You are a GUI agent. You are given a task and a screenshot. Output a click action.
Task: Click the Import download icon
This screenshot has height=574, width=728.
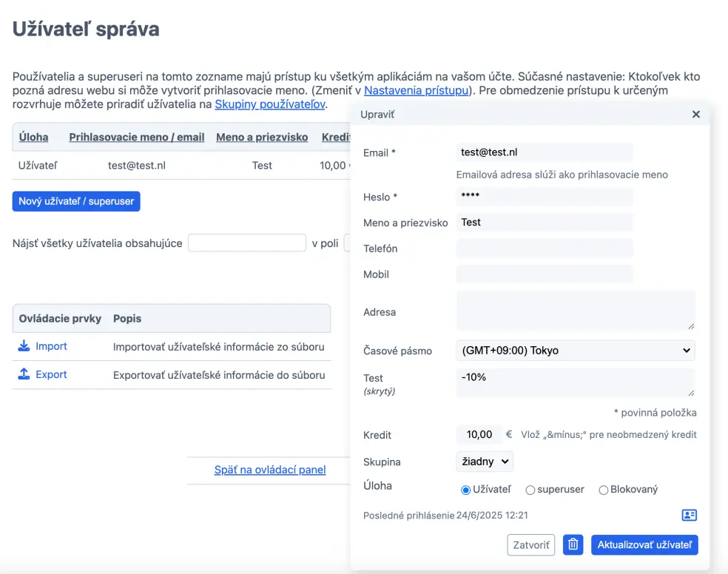coord(24,346)
